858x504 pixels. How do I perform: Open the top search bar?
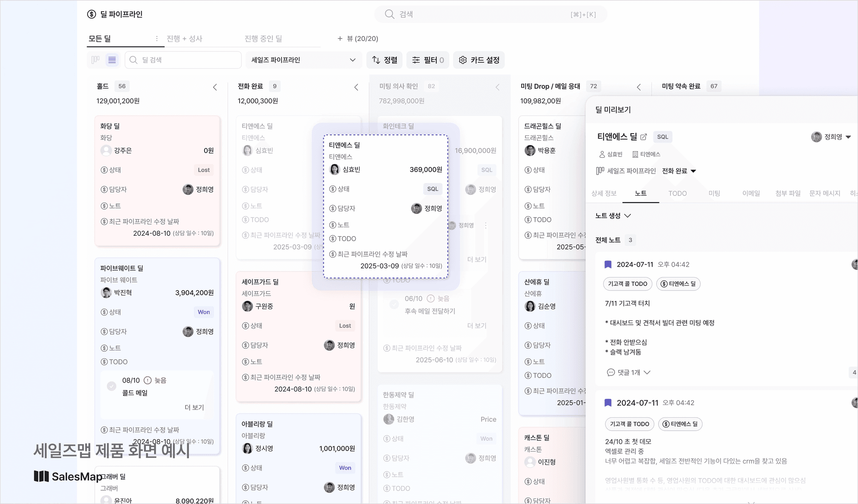[491, 14]
